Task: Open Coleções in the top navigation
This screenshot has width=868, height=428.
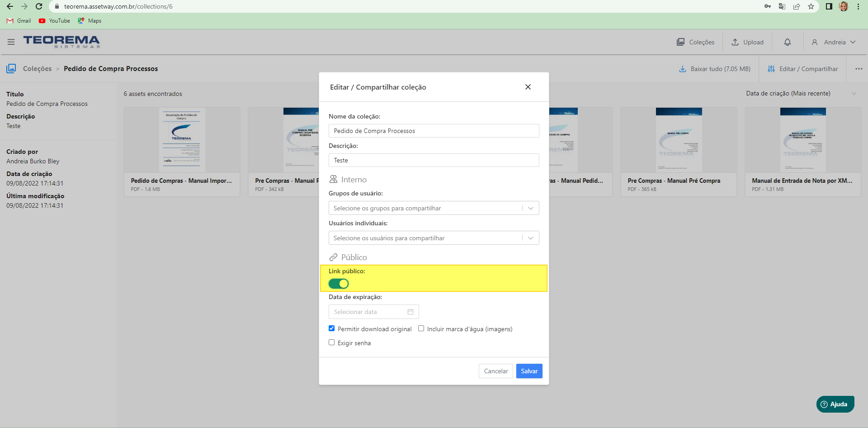Action: point(695,42)
